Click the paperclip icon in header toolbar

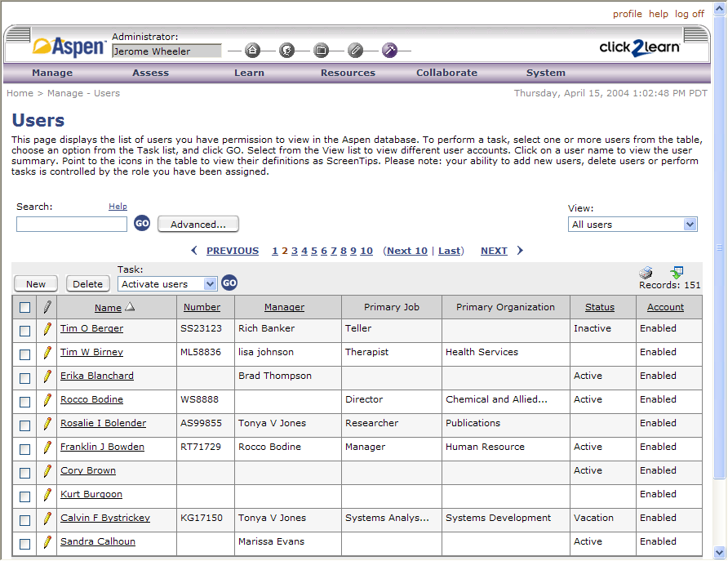(x=355, y=51)
